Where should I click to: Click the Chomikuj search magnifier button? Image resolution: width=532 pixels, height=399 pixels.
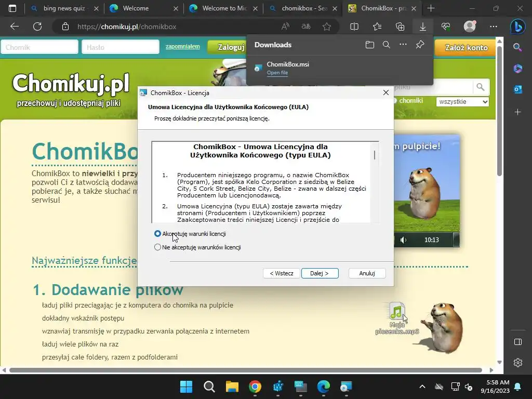click(481, 87)
